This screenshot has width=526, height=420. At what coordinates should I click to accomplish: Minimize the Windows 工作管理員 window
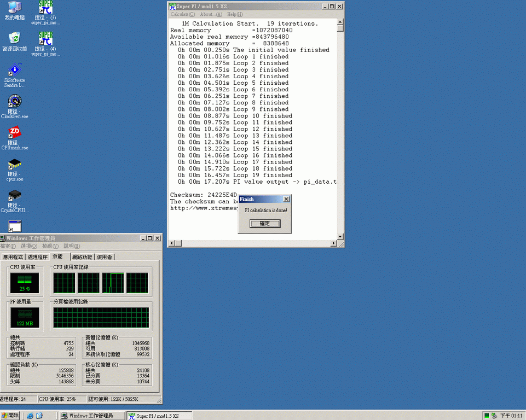tap(143, 238)
